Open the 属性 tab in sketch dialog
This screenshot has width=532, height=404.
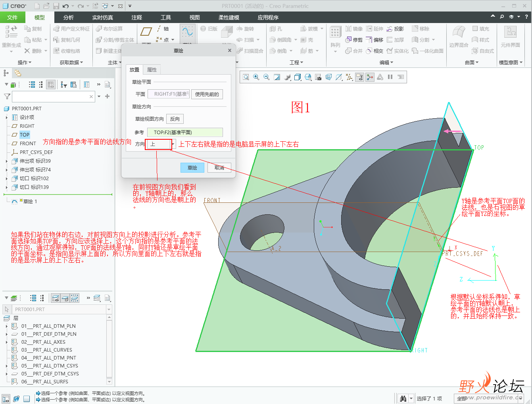click(x=152, y=69)
